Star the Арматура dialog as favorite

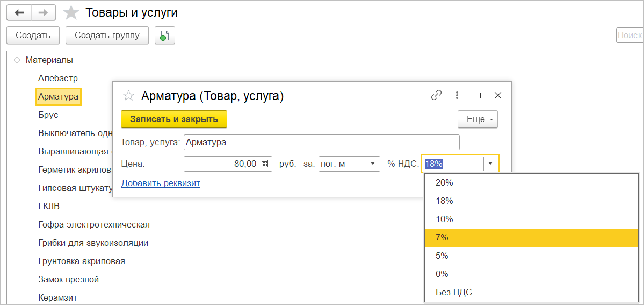click(129, 96)
